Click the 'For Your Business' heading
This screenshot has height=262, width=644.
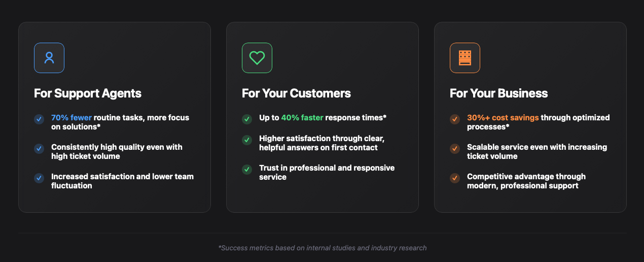(499, 93)
